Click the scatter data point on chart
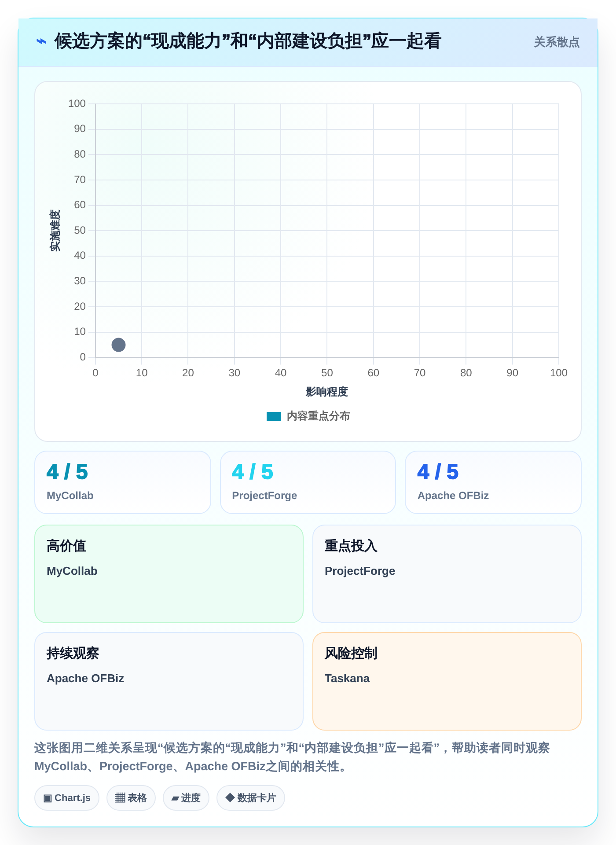This screenshot has width=616, height=845. (118, 345)
